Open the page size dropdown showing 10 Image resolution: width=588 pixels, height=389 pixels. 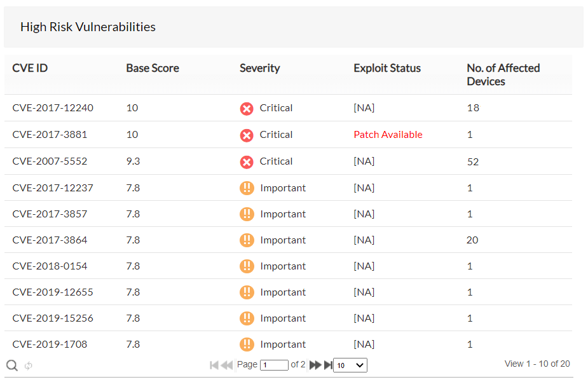(350, 365)
